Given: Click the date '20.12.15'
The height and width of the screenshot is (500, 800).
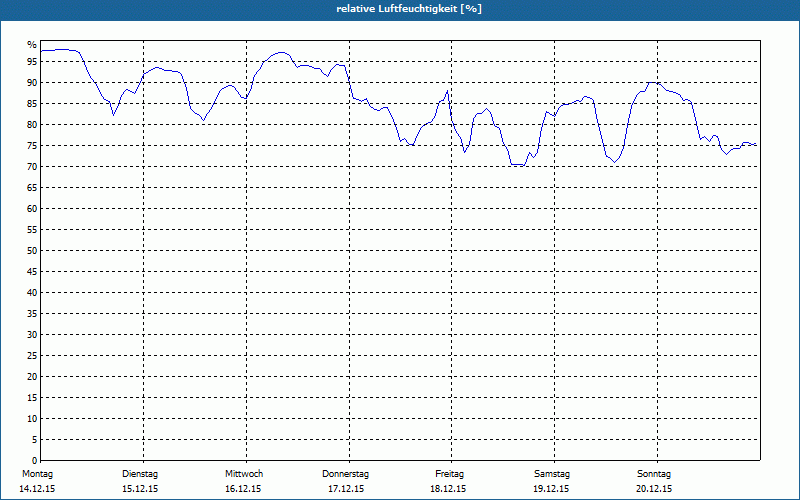Looking at the screenshot, I should click(x=654, y=489).
